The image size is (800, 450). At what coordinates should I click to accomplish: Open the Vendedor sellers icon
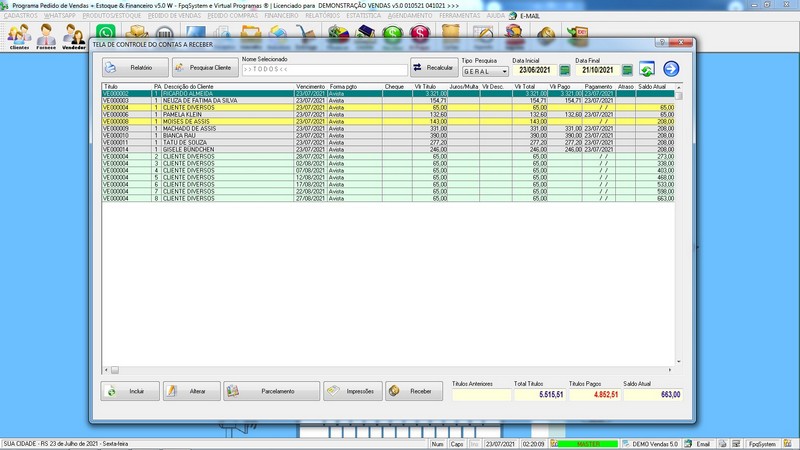(x=74, y=36)
